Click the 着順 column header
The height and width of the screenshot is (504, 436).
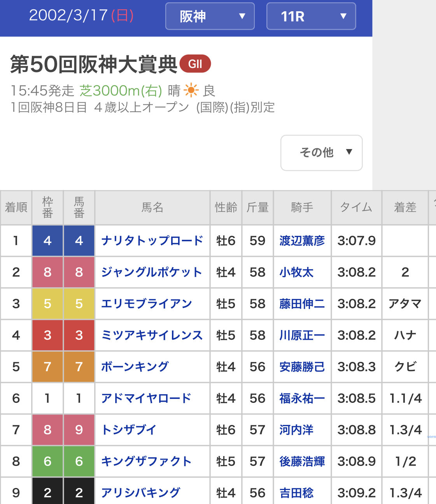[x=16, y=207]
